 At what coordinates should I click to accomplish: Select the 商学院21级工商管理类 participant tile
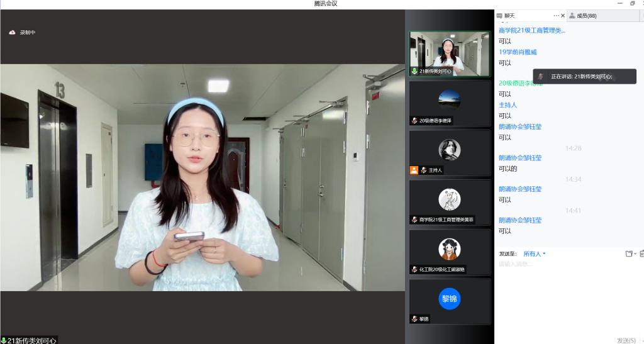[x=449, y=203]
